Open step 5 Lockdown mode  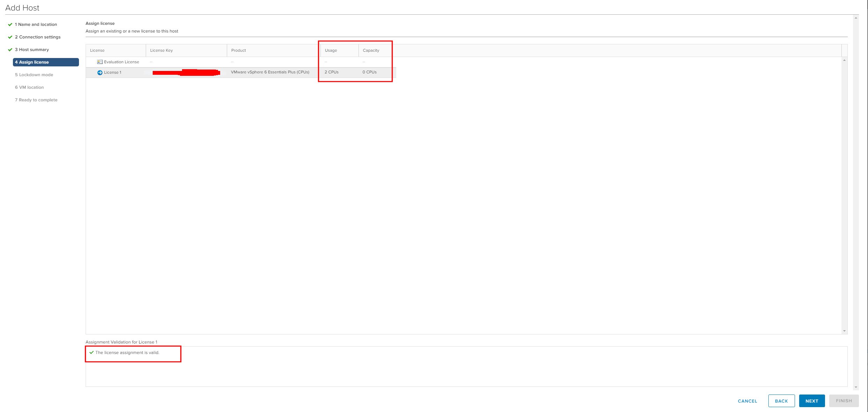coord(34,75)
